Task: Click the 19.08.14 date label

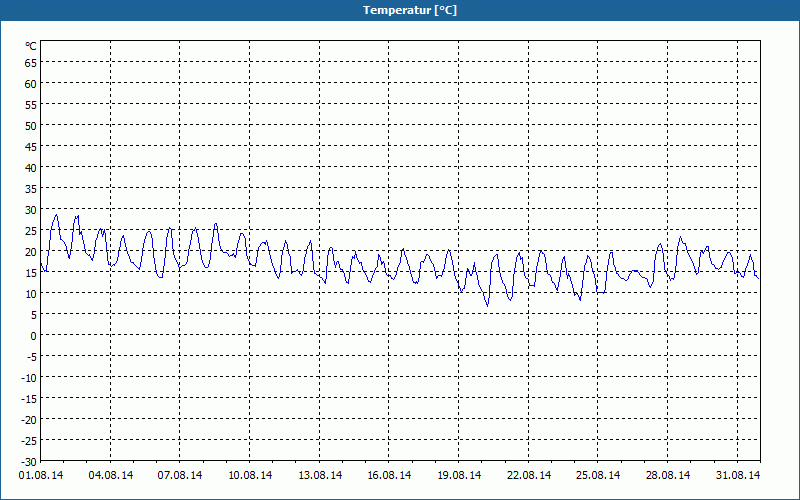Action: click(x=459, y=476)
